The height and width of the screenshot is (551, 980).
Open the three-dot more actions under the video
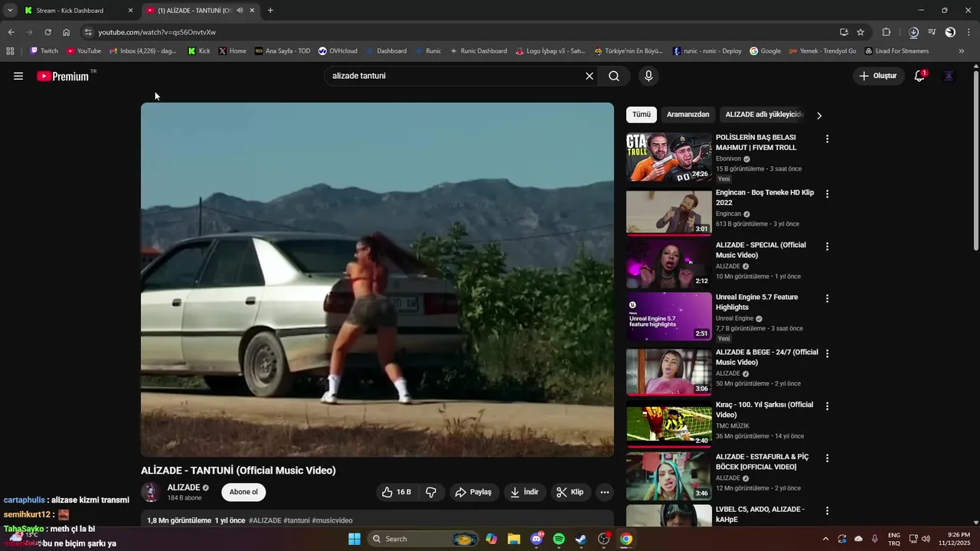pyautogui.click(x=605, y=492)
